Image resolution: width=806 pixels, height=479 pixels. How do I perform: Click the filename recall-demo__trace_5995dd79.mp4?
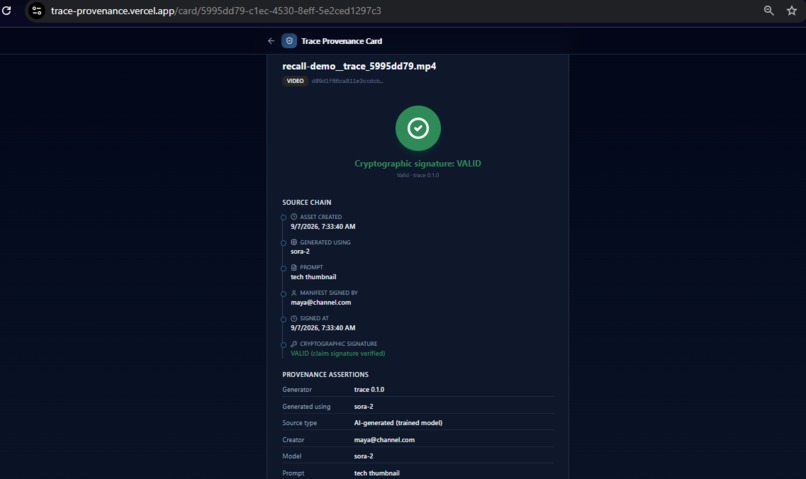click(359, 66)
